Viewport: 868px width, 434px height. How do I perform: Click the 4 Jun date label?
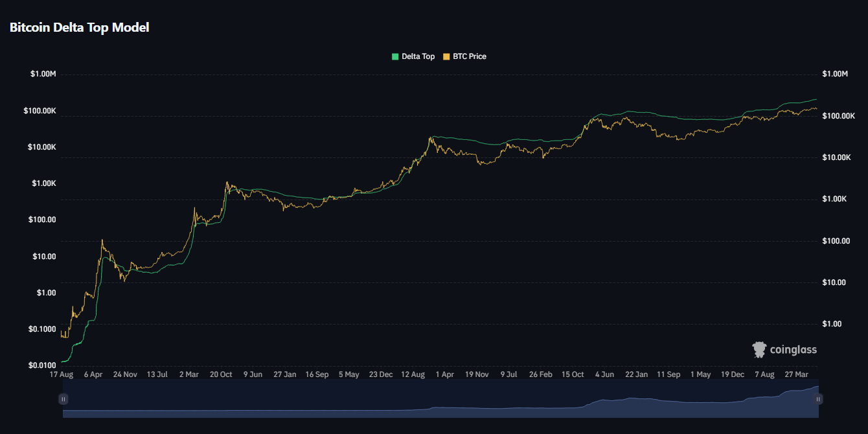click(x=604, y=374)
